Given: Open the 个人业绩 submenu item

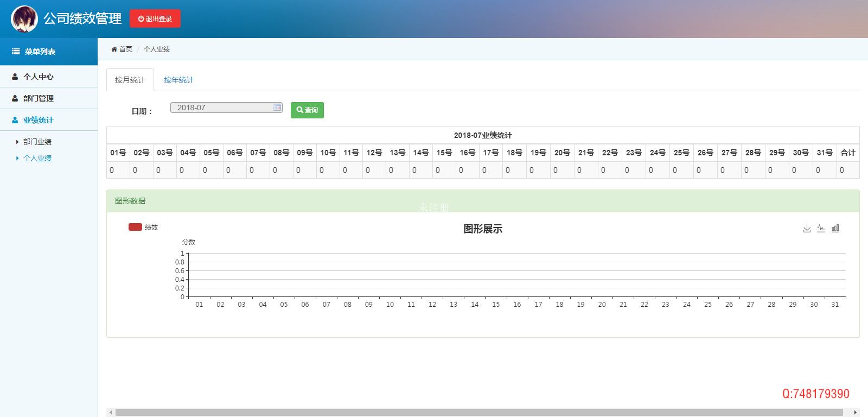Looking at the screenshot, I should click(x=37, y=158).
